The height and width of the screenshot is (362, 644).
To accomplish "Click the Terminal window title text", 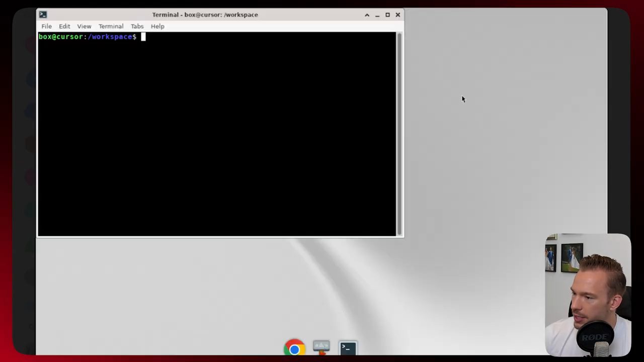I will point(205,15).
